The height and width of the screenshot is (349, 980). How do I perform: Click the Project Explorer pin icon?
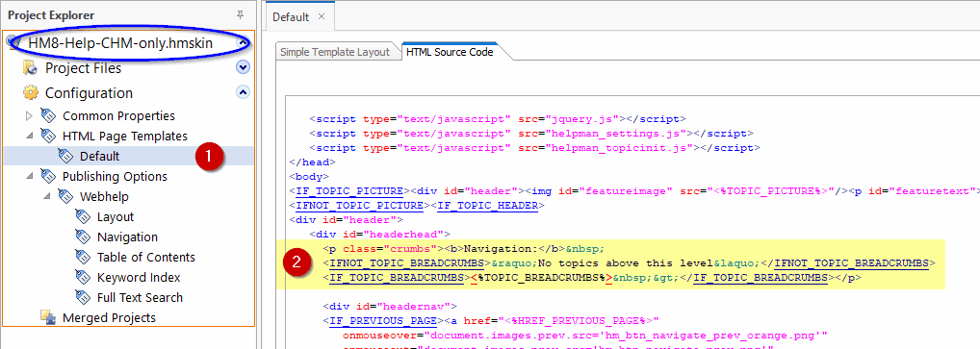(x=240, y=14)
